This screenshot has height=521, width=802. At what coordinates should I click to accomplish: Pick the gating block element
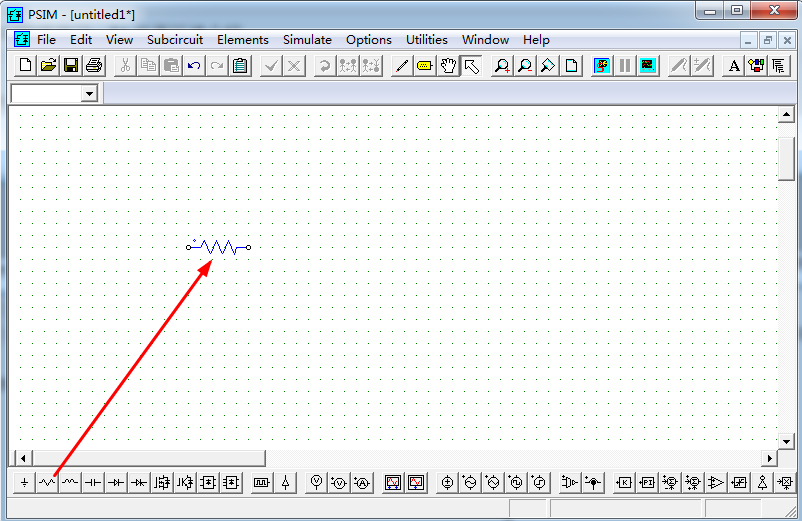[x=261, y=482]
